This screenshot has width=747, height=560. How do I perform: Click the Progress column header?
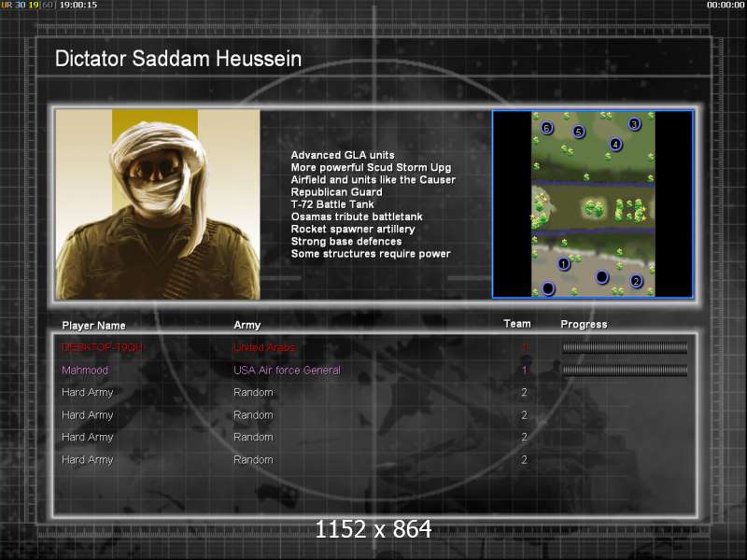(584, 324)
